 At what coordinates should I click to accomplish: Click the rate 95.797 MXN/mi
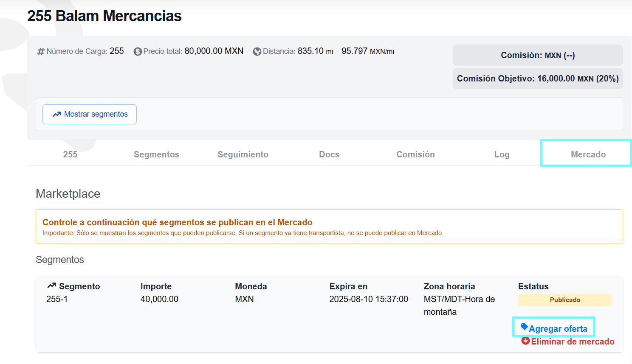368,51
